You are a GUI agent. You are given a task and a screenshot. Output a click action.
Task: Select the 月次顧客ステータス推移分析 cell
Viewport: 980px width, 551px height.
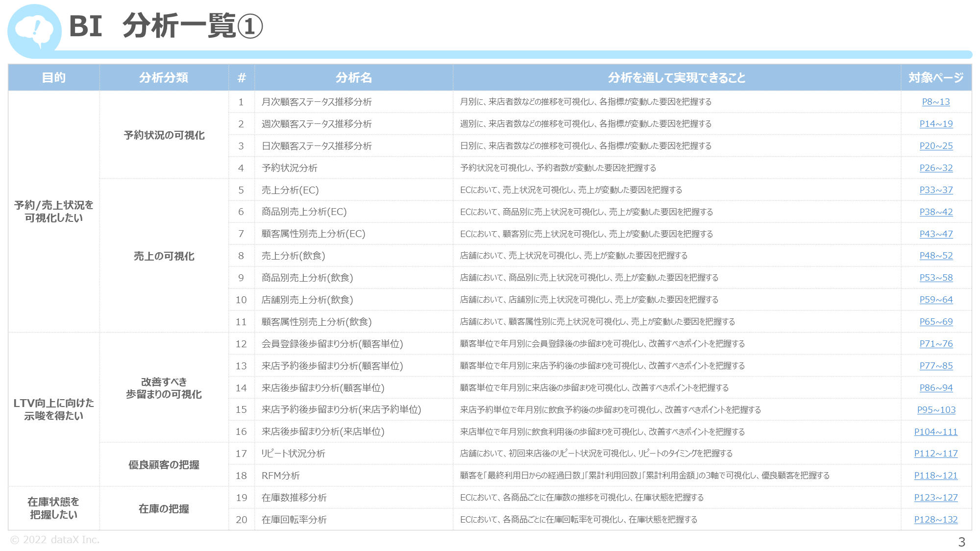[354, 102]
